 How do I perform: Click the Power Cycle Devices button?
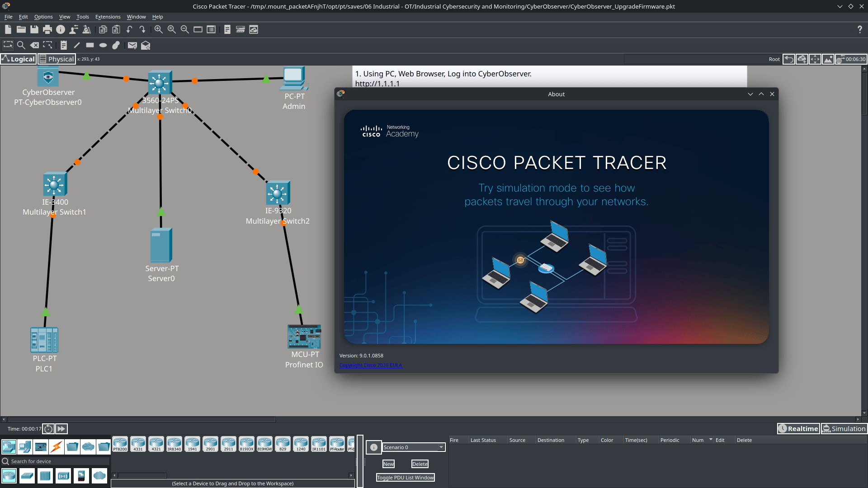pyautogui.click(x=48, y=429)
